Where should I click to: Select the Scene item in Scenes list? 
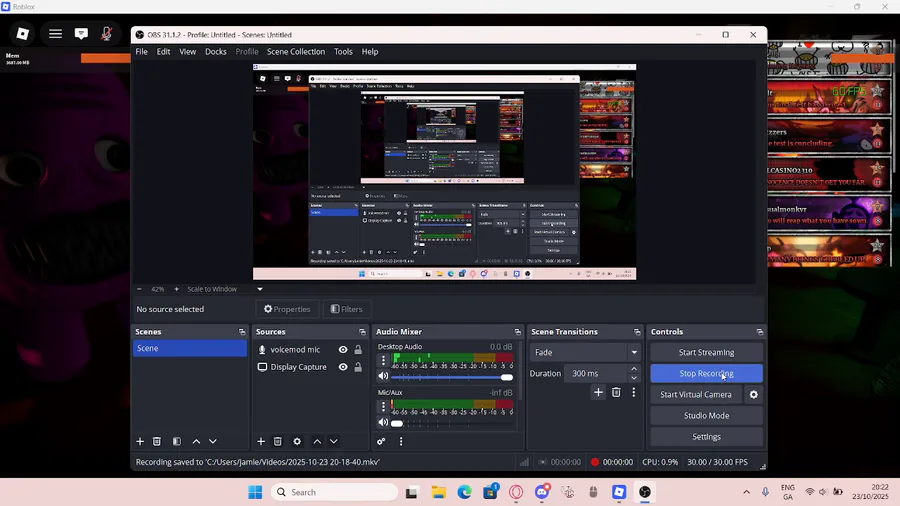coord(190,348)
